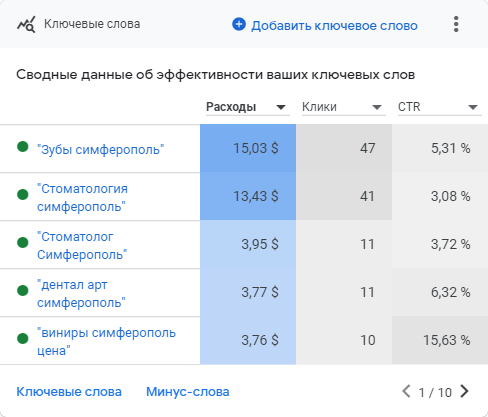
Task: Go to next page with right arrow
Action: pyautogui.click(x=464, y=391)
